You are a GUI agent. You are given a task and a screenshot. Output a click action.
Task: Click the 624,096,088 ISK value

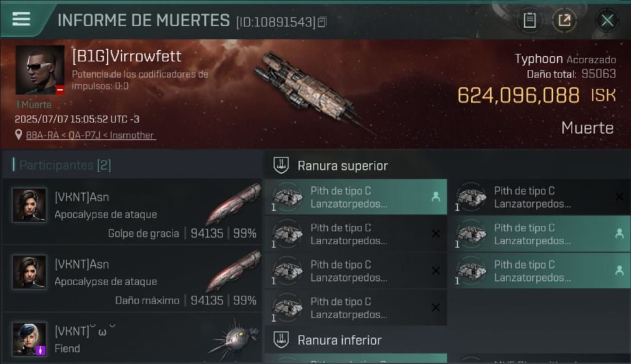point(536,95)
